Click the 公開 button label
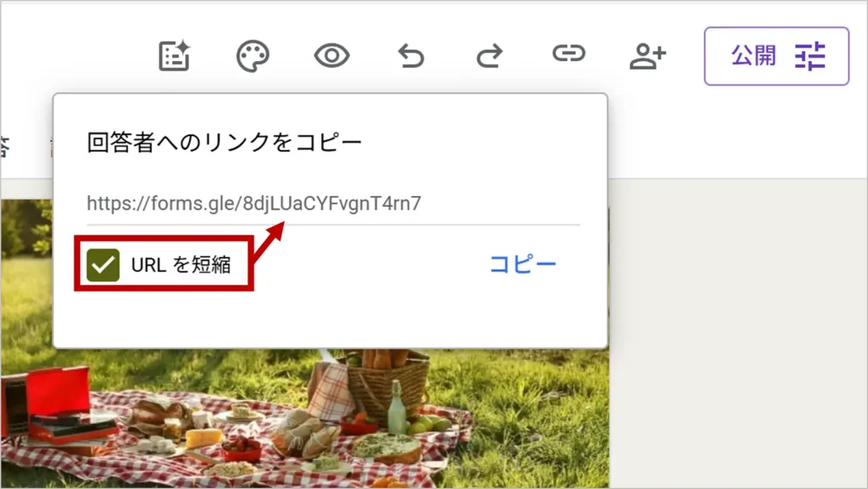This screenshot has height=489, width=868. [754, 56]
